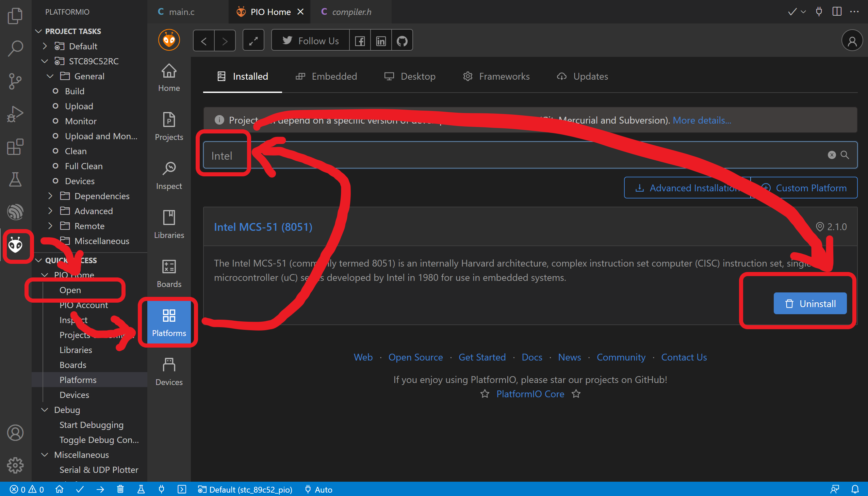868x496 pixels.
Task: Select the Frameworks tab
Action: 496,76
